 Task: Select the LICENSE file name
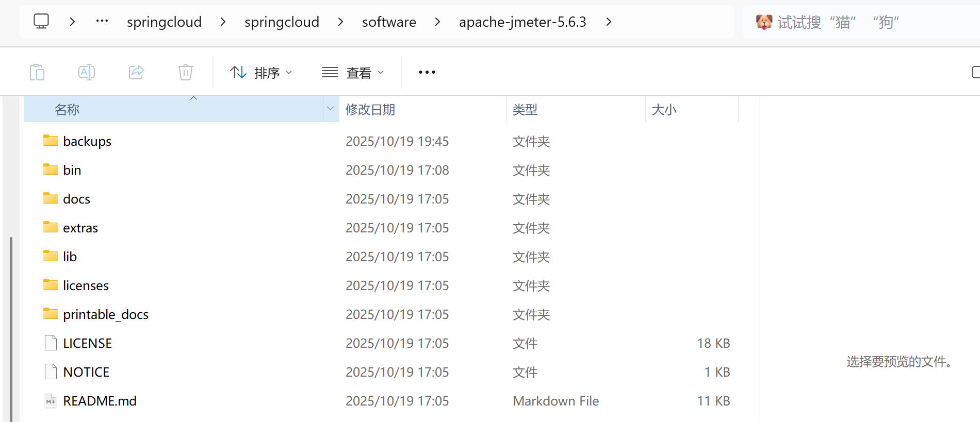(x=87, y=343)
